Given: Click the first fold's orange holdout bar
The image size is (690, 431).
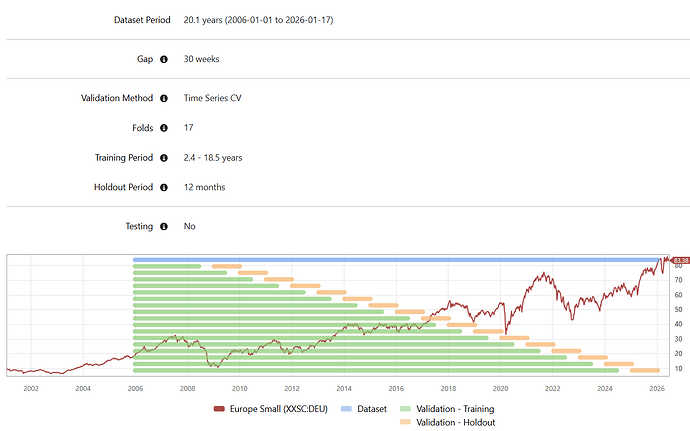Looking at the screenshot, I should (227, 266).
